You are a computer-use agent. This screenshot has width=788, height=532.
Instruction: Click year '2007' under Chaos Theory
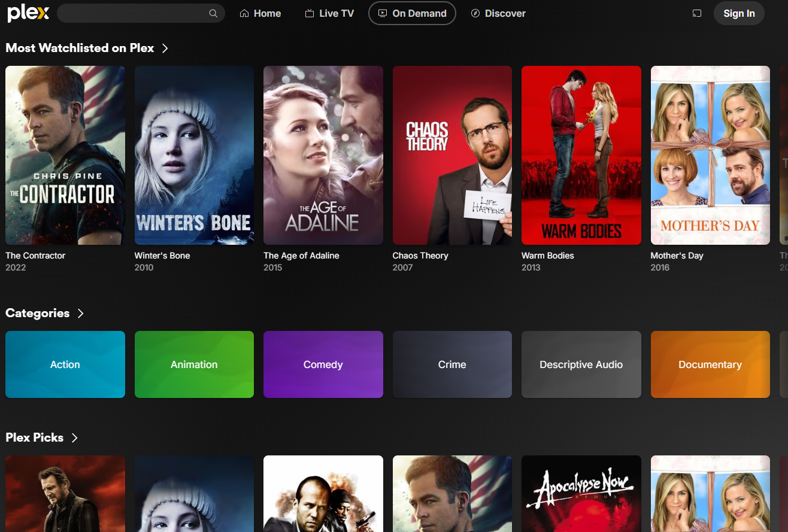tap(403, 267)
